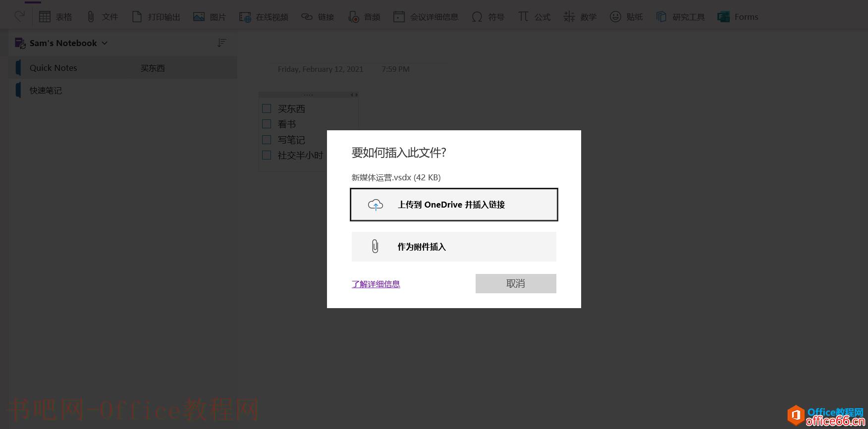Click the paperclip icon for 作为附件插入
This screenshot has width=868, height=429.
375,247
